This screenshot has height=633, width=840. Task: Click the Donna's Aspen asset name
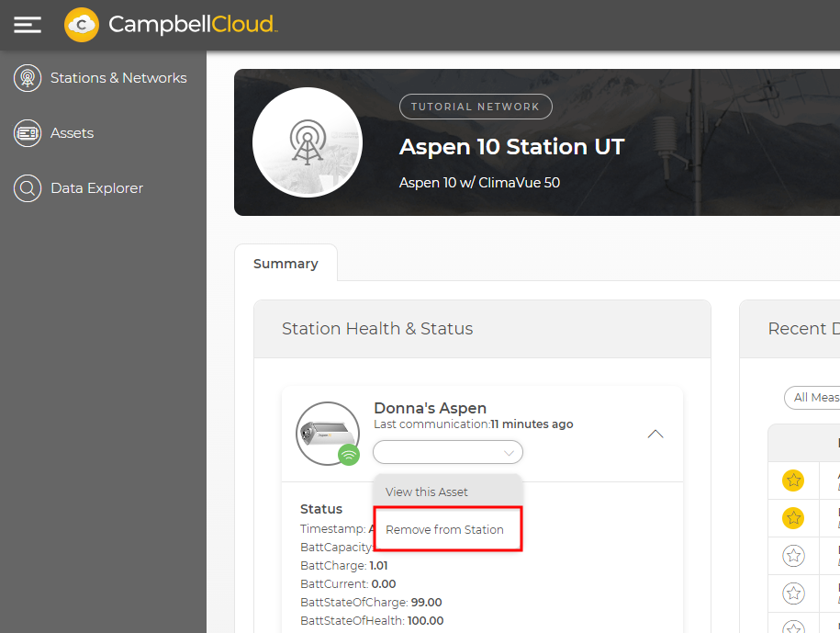[431, 408]
